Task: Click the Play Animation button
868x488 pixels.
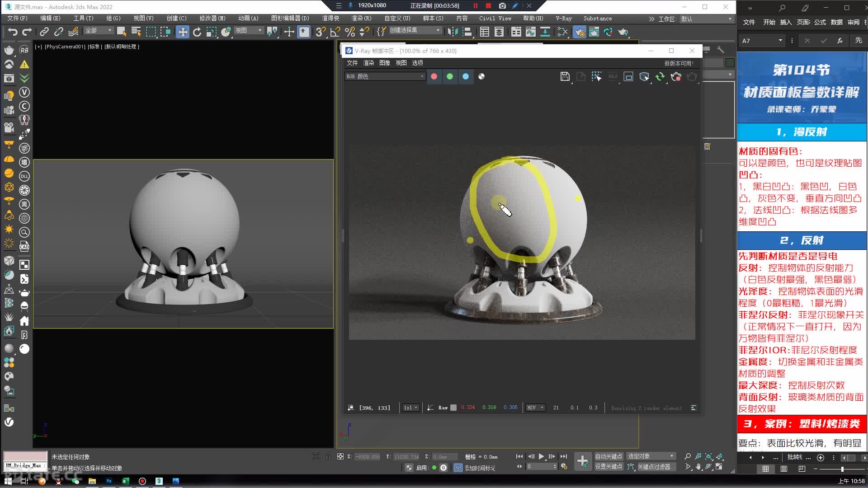Action: click(x=541, y=456)
